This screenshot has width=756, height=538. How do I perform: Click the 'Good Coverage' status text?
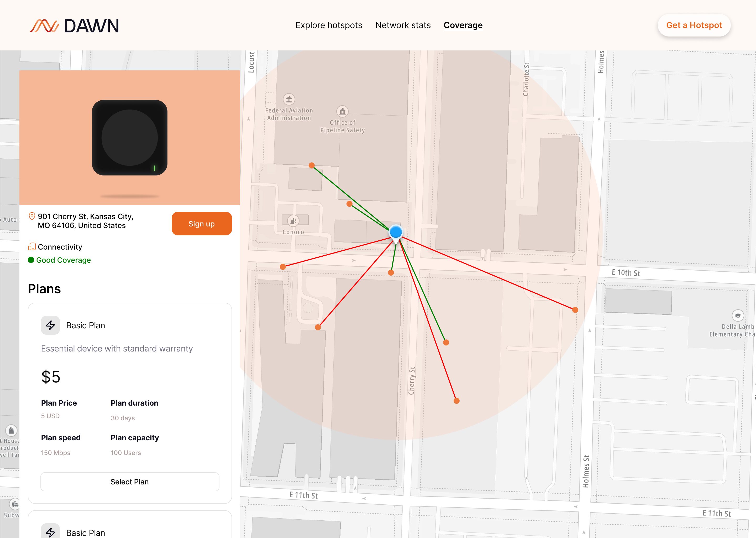64,260
